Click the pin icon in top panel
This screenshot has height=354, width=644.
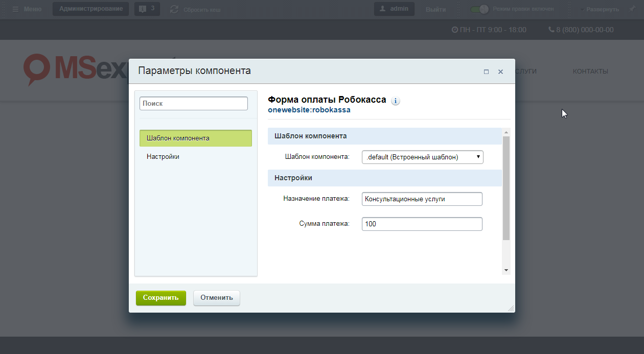632,9
